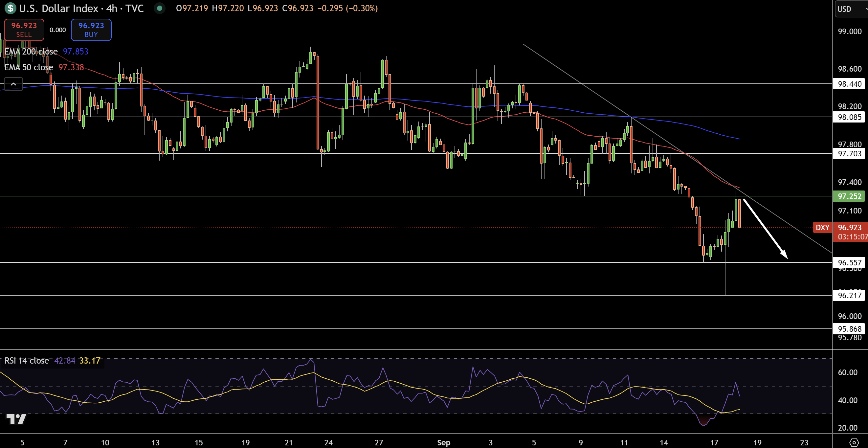Click the 99.000 price scale label

850,31
